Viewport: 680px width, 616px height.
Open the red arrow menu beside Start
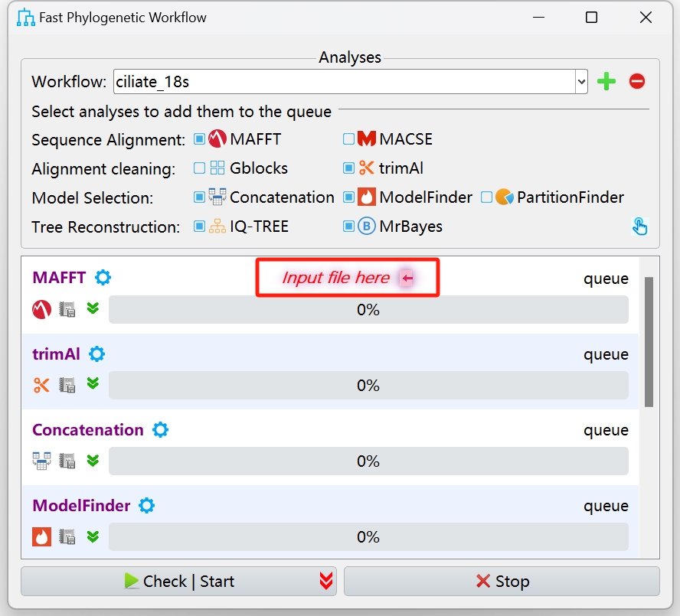coord(326,582)
